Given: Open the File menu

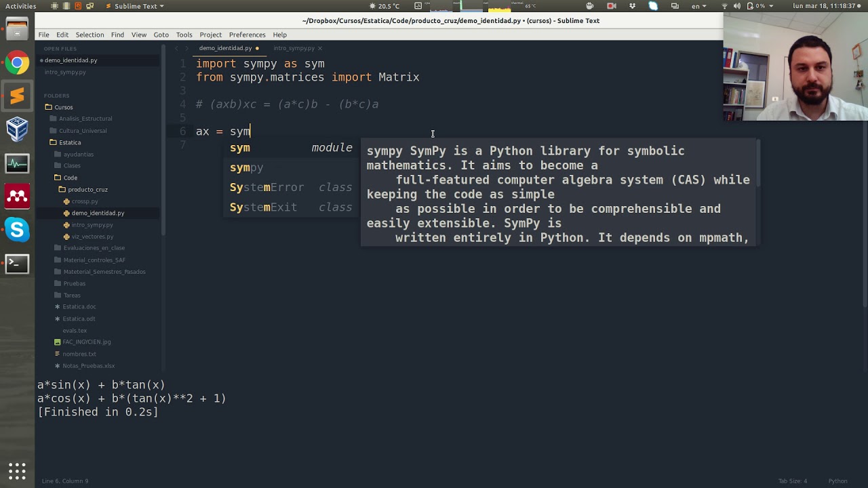Looking at the screenshot, I should (43, 35).
